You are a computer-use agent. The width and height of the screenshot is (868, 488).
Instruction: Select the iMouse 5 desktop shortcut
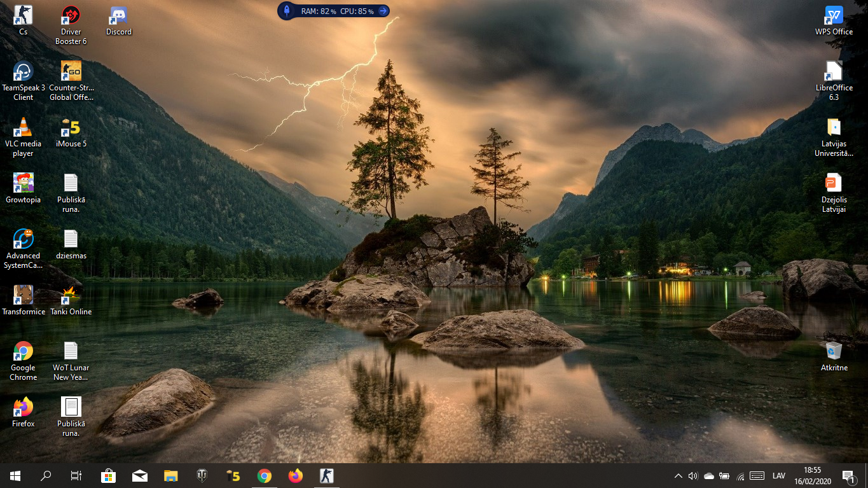point(71,132)
